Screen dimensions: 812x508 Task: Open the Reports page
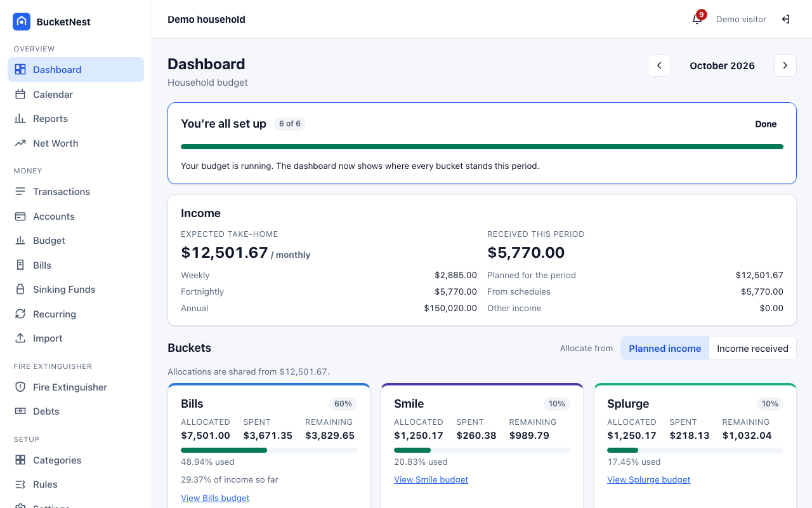tap(75, 119)
